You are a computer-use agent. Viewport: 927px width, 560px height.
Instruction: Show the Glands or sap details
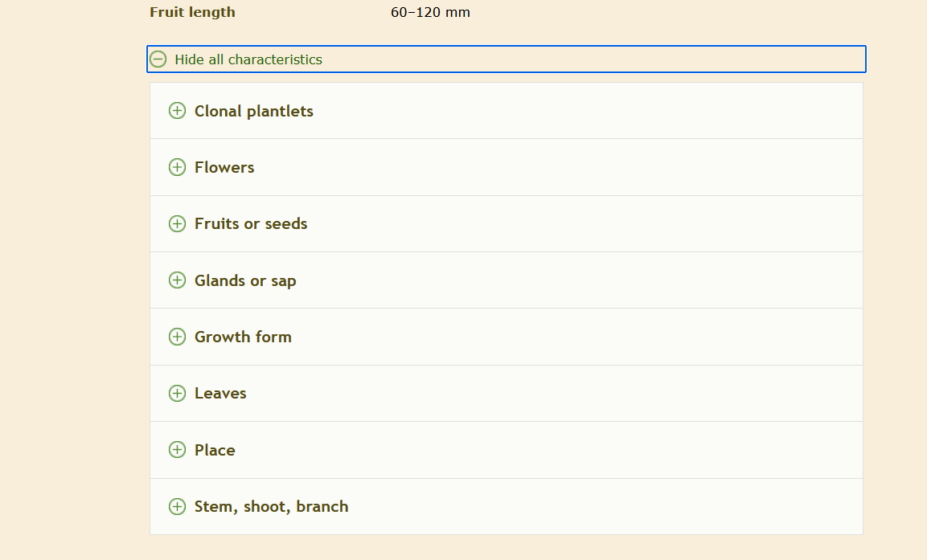(245, 280)
